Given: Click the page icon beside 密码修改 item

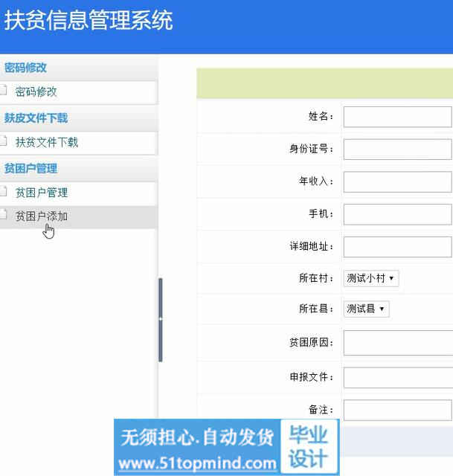Looking at the screenshot, I should click(x=4, y=91).
